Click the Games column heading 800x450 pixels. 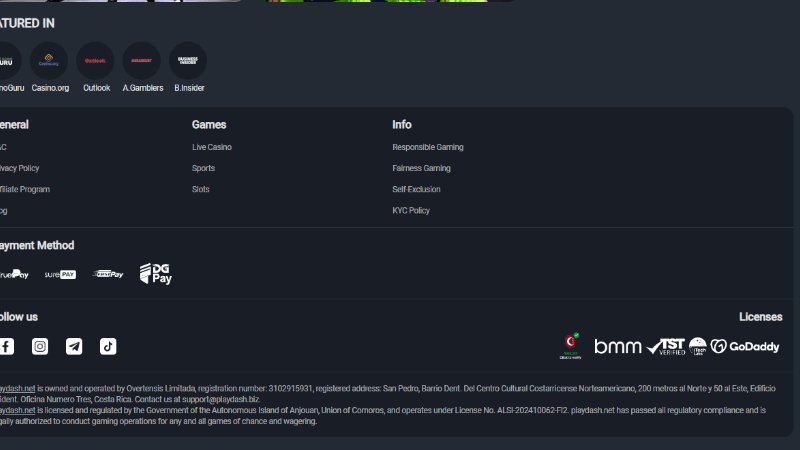[x=209, y=124]
